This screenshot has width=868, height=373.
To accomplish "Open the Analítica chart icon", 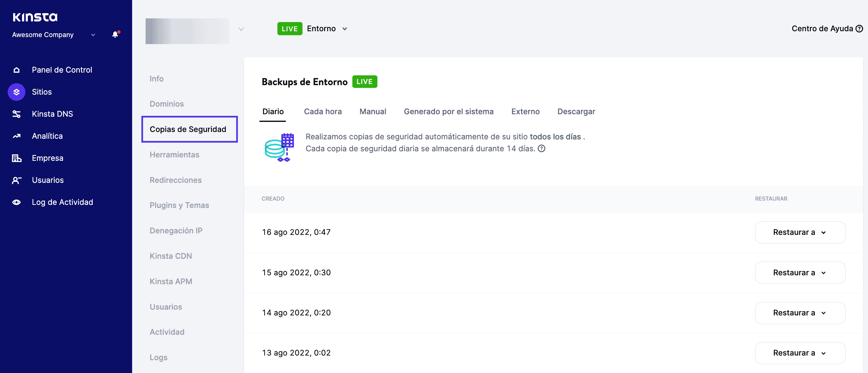I will (17, 136).
